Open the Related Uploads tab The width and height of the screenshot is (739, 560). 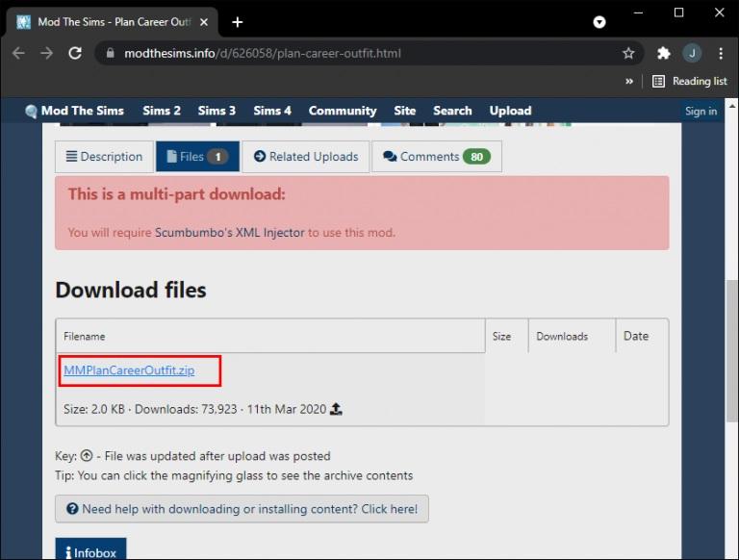coord(305,157)
